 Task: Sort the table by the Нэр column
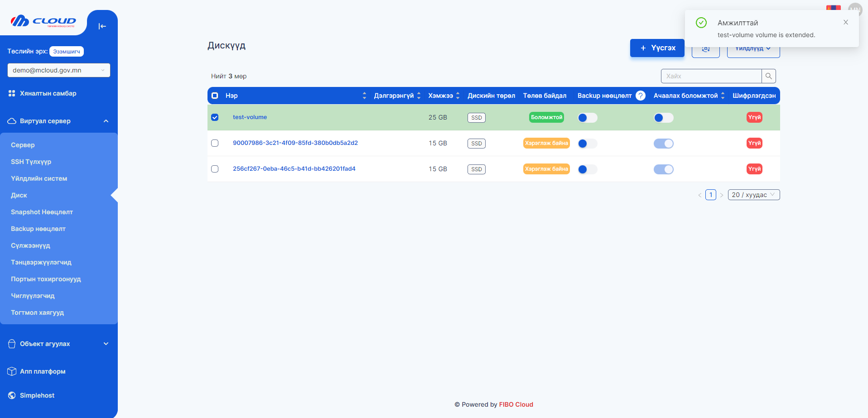pos(364,96)
